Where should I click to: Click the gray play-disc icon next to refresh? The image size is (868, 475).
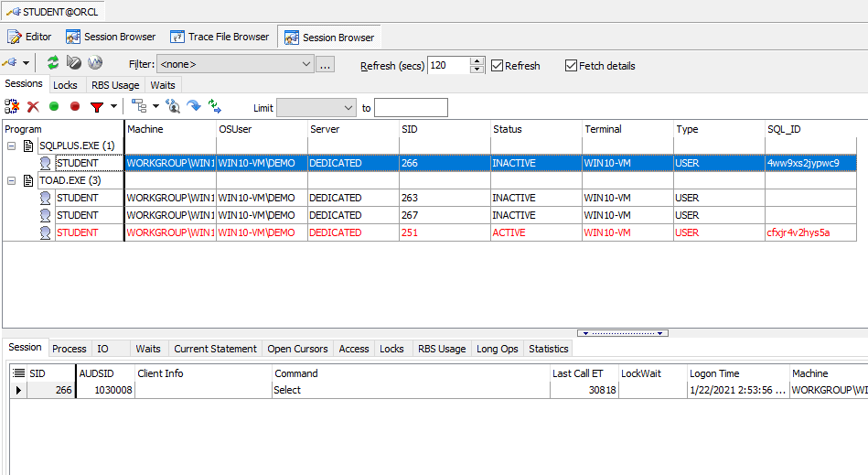(73, 62)
